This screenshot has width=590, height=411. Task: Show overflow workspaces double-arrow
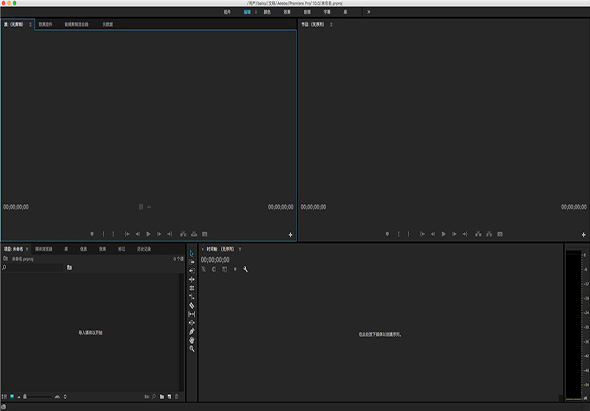pyautogui.click(x=368, y=12)
